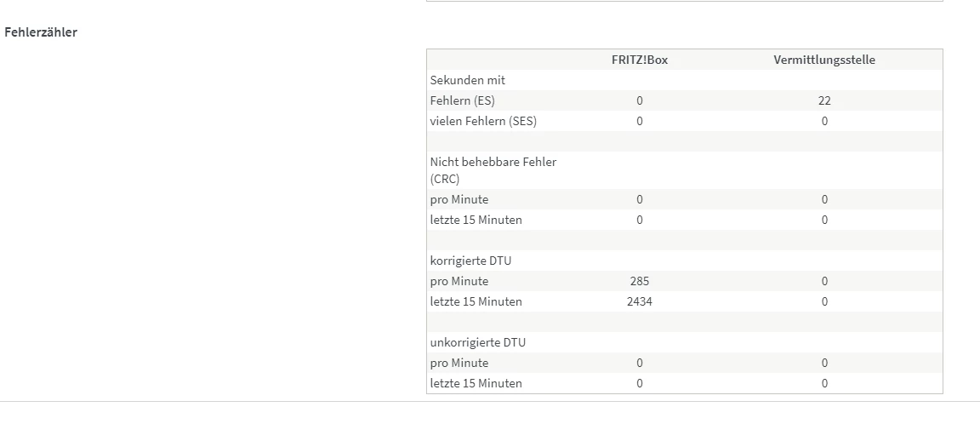Click the "Sekunden mit" row label
This screenshot has height=424, width=980.
click(468, 80)
